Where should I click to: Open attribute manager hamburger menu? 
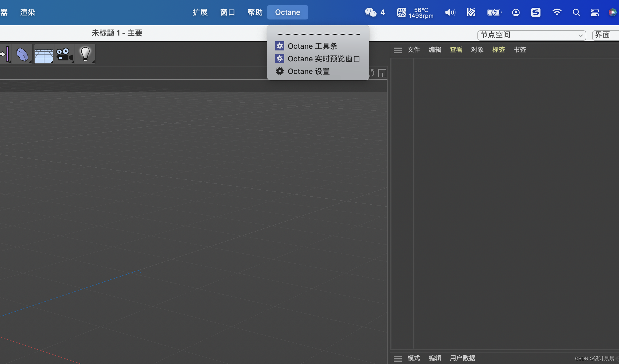tap(397, 358)
